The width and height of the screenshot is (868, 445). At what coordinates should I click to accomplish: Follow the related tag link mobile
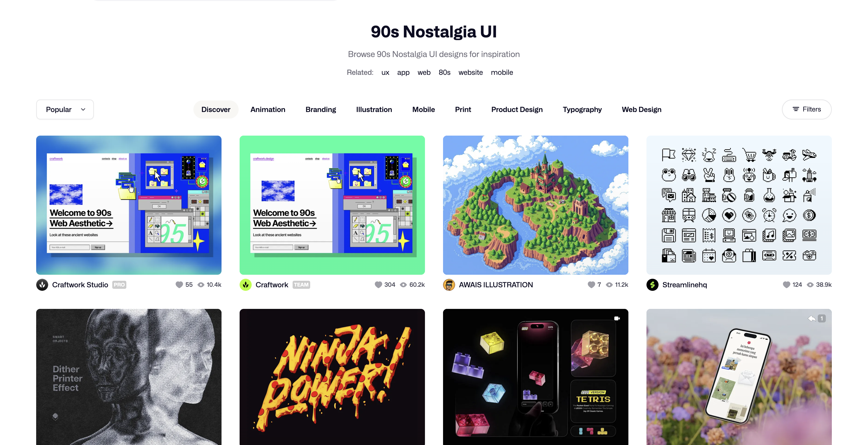502,72
